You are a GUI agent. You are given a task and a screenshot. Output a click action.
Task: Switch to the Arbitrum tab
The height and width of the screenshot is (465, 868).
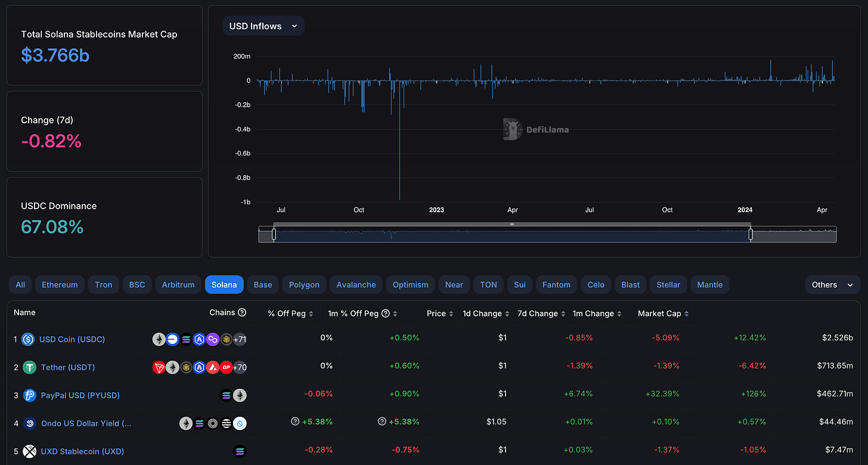coord(178,285)
